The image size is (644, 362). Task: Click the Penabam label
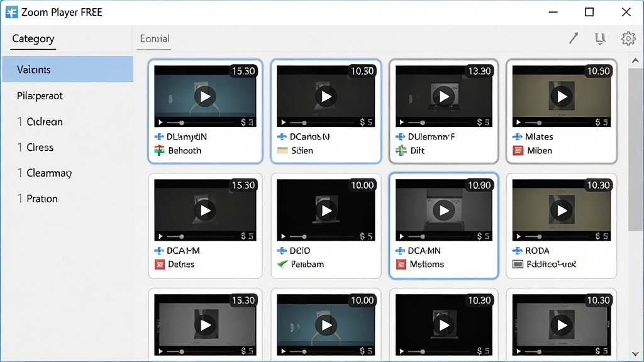coord(307,265)
